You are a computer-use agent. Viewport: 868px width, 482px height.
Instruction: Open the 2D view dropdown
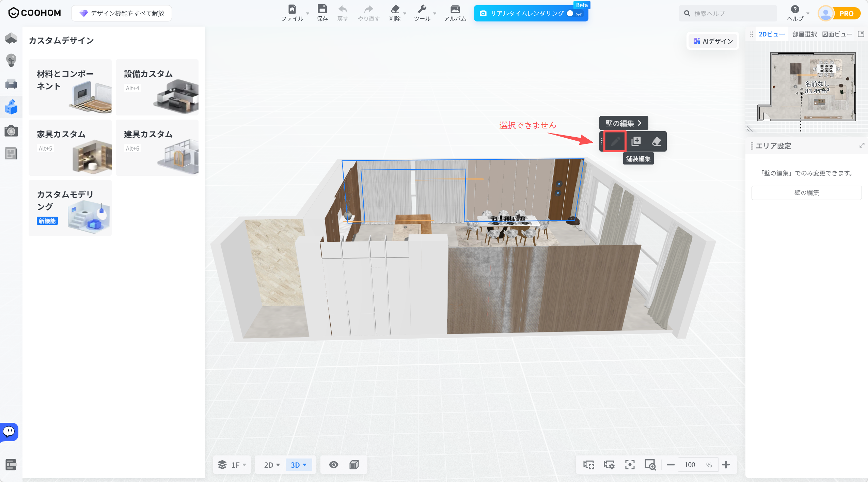[272, 465]
